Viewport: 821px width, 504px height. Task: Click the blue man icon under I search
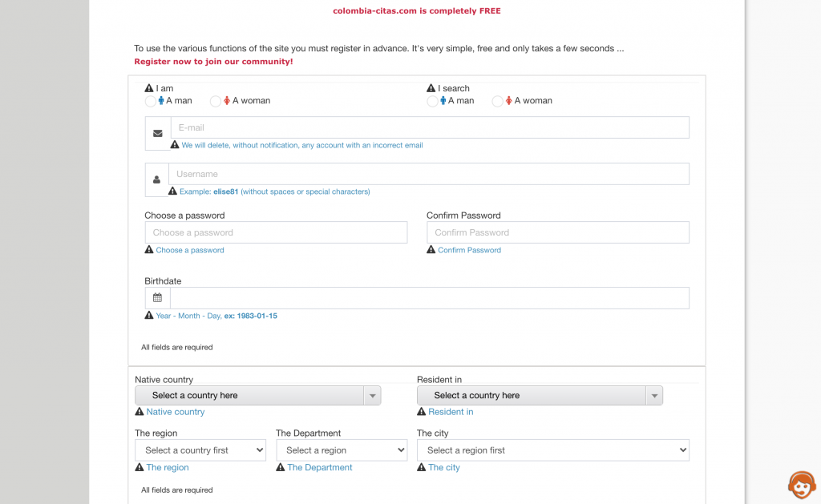[x=443, y=100]
